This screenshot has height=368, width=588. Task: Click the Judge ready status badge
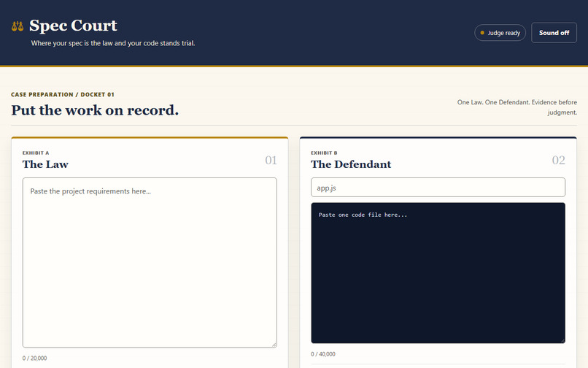coord(500,33)
